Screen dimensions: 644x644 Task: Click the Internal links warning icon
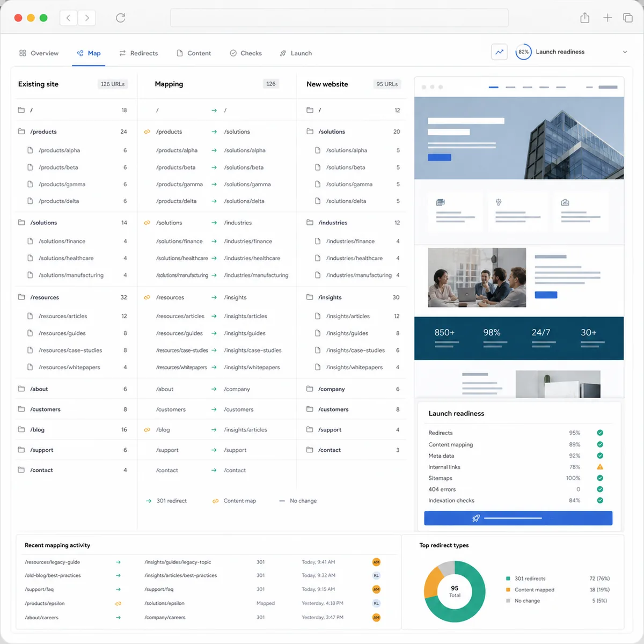pos(600,467)
